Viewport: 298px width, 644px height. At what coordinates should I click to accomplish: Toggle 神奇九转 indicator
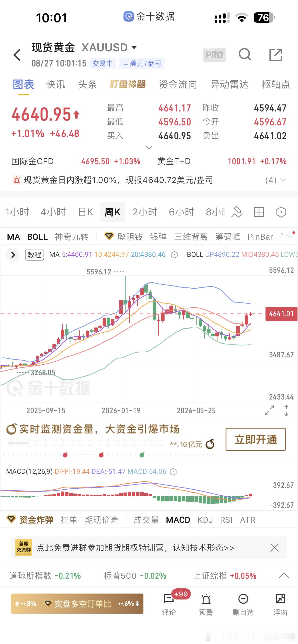point(72,237)
